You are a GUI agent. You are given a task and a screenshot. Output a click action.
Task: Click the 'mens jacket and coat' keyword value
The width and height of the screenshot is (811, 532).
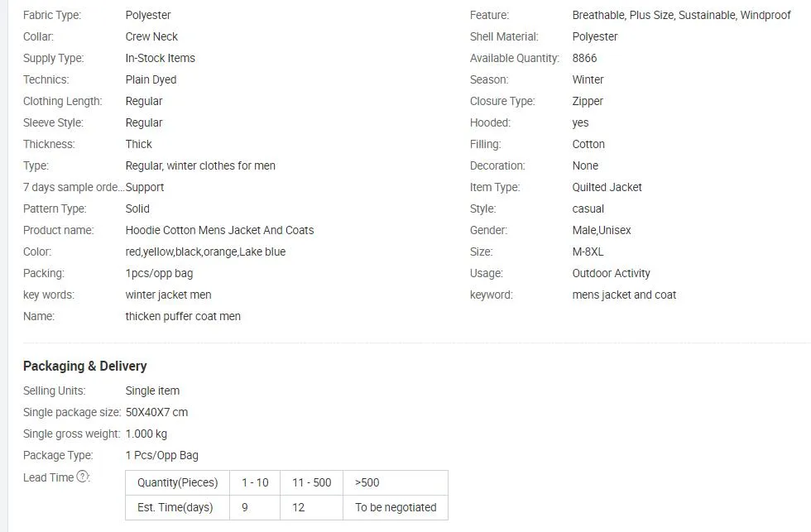(x=624, y=295)
